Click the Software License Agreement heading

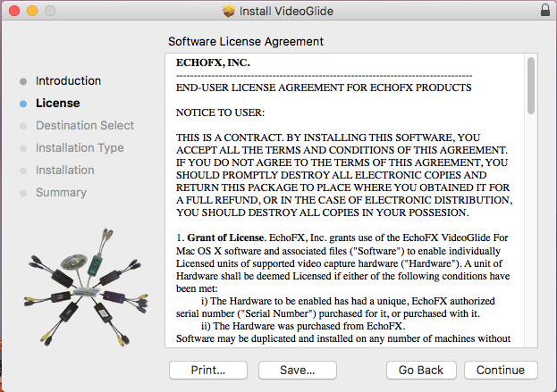(246, 42)
